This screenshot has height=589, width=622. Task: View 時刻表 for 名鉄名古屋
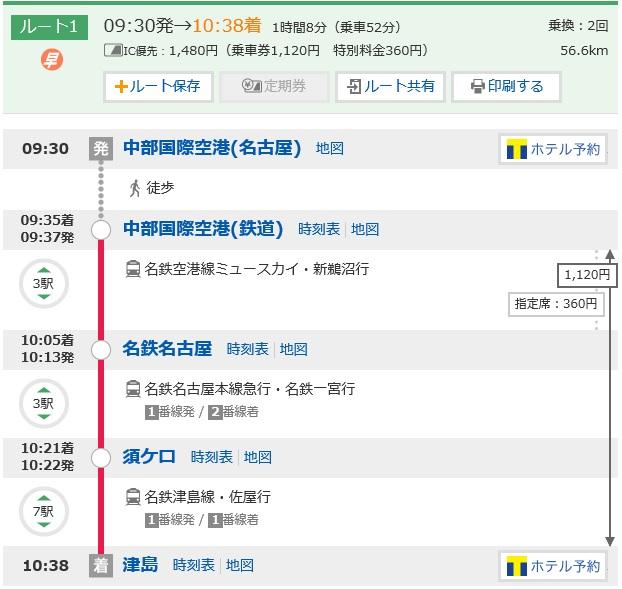click(x=248, y=349)
